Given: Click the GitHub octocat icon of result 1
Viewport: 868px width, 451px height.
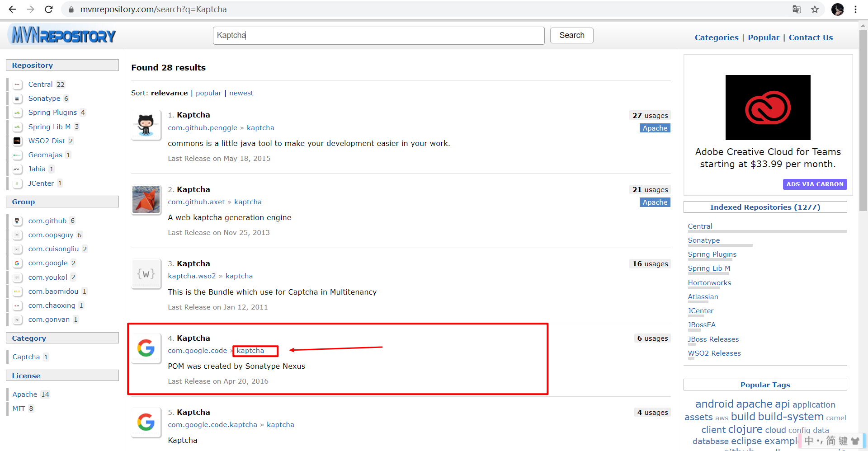Looking at the screenshot, I should coord(146,125).
